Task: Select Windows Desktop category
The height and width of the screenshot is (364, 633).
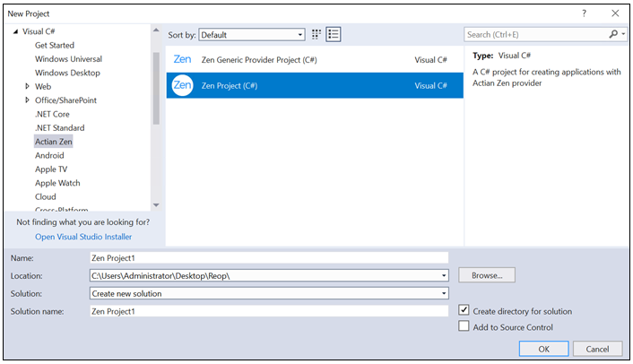Action: coord(67,73)
